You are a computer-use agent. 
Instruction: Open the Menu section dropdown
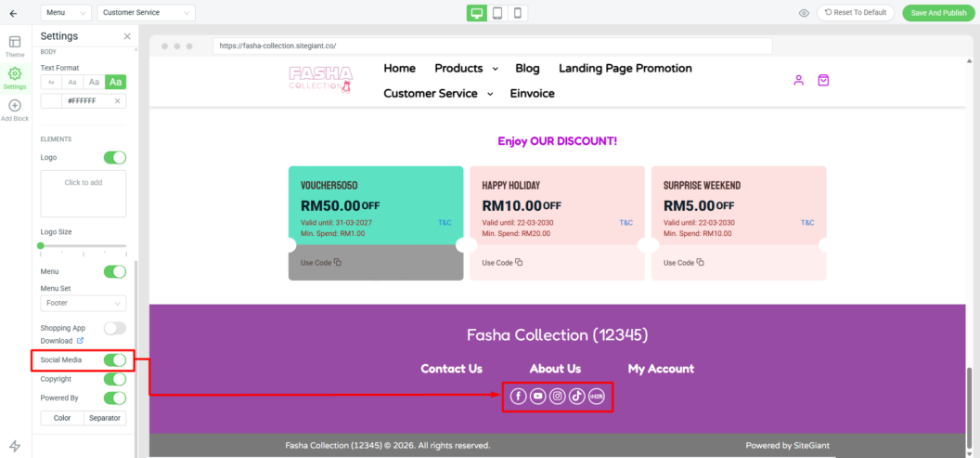tap(67, 13)
